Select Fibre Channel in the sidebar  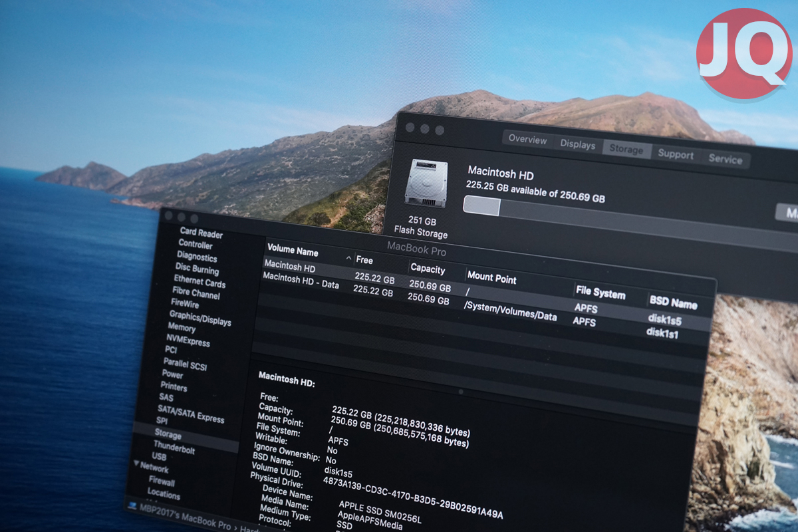click(x=196, y=293)
